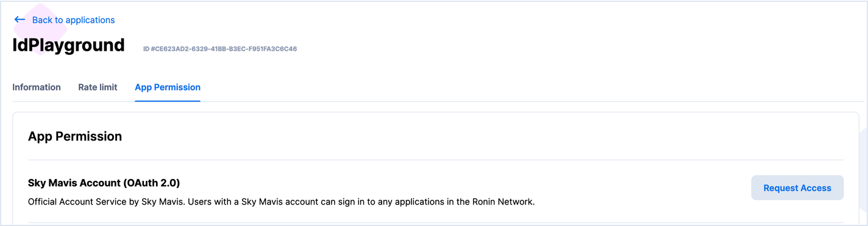Click the App Permission section heading
This screenshot has width=868, height=226.
pyautogui.click(x=75, y=136)
